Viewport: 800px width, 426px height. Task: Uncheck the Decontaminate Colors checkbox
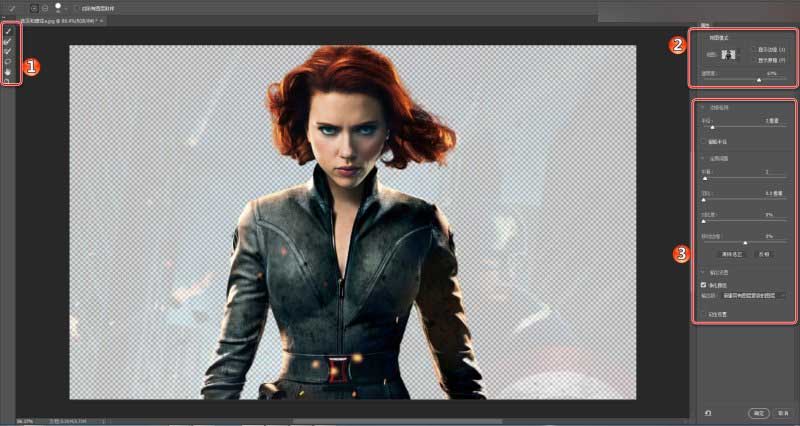pos(704,285)
